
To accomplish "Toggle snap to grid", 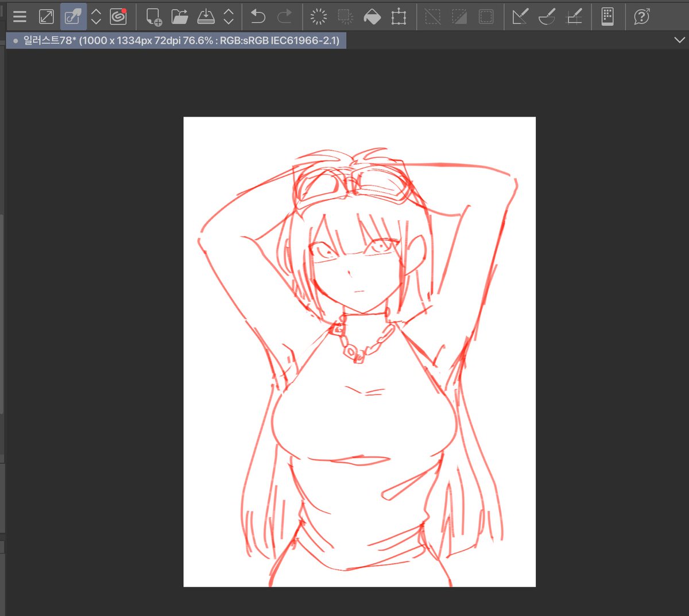I will [x=574, y=17].
